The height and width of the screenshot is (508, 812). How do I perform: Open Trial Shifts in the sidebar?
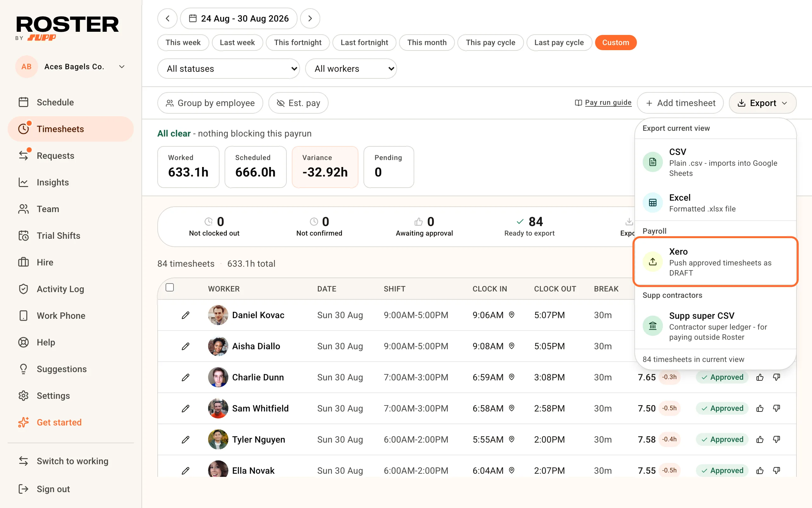point(70,236)
